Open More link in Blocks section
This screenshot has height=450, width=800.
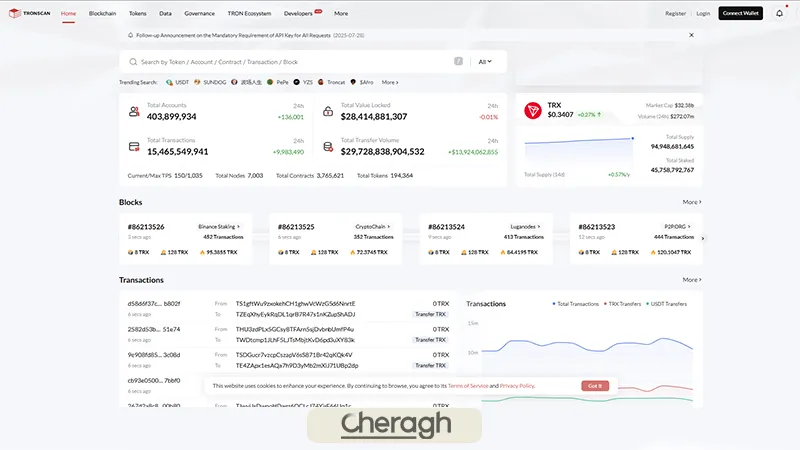692,202
